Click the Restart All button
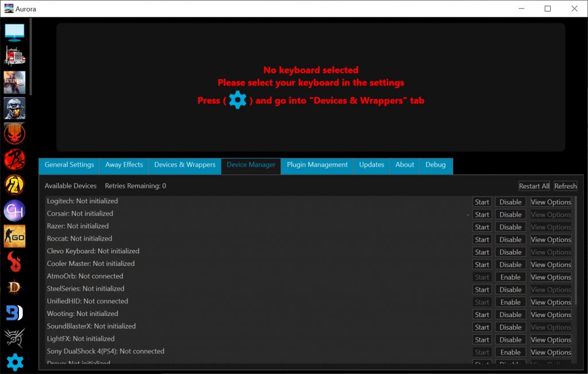The image size is (588, 374). coord(534,186)
